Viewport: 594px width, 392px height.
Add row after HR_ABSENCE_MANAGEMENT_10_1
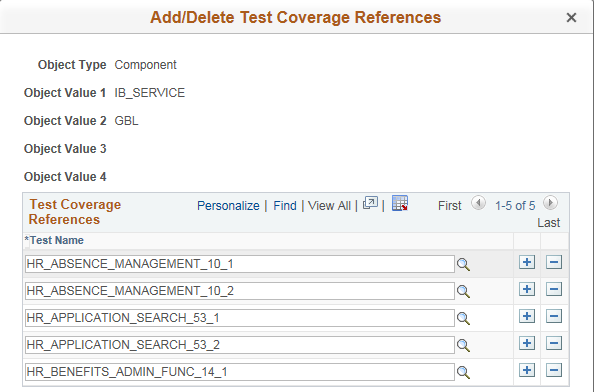pyautogui.click(x=527, y=262)
